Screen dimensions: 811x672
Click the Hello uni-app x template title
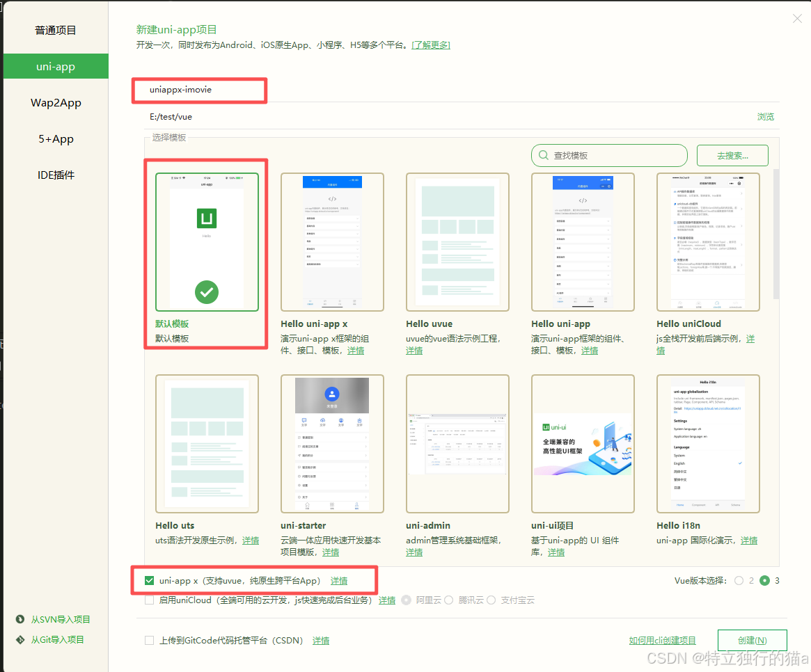coord(314,323)
